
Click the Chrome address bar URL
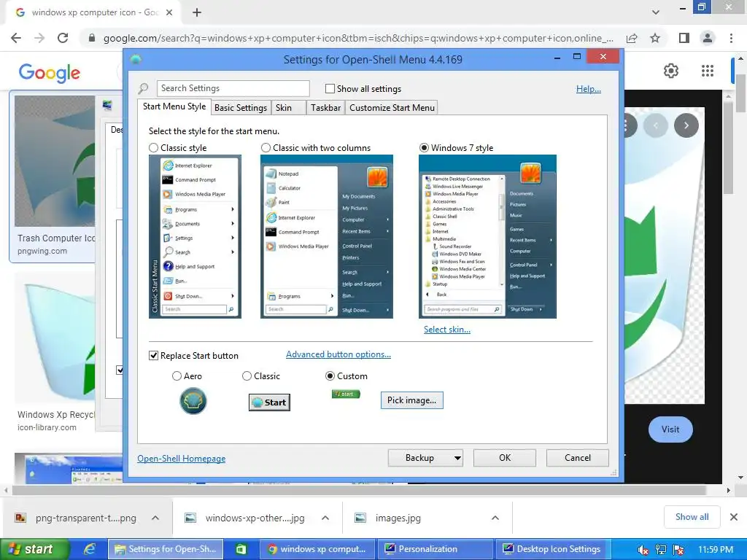358,38
